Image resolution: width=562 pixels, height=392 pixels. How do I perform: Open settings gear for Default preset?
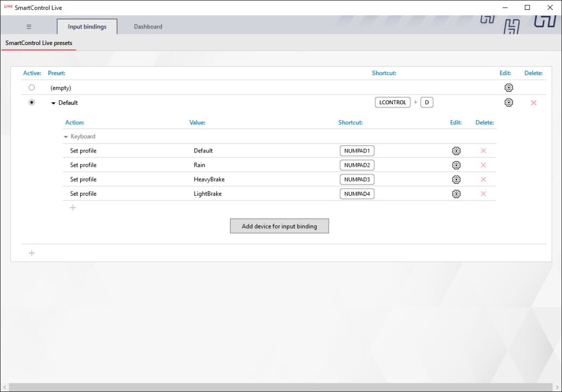click(x=509, y=103)
